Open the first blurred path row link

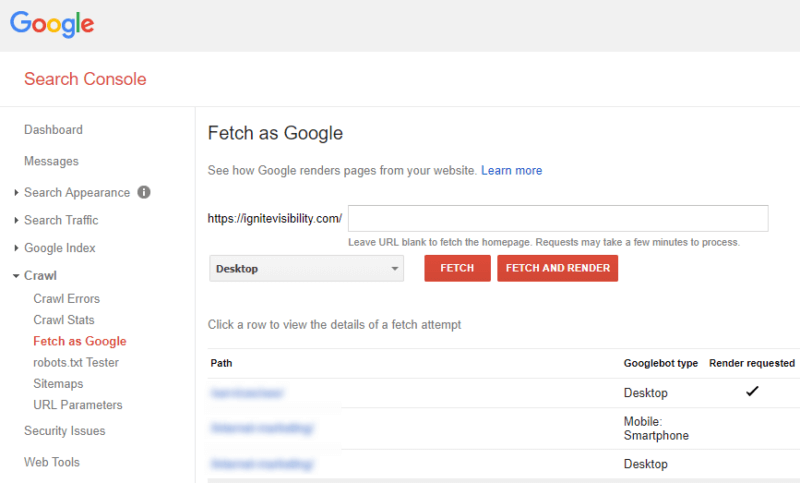click(247, 393)
